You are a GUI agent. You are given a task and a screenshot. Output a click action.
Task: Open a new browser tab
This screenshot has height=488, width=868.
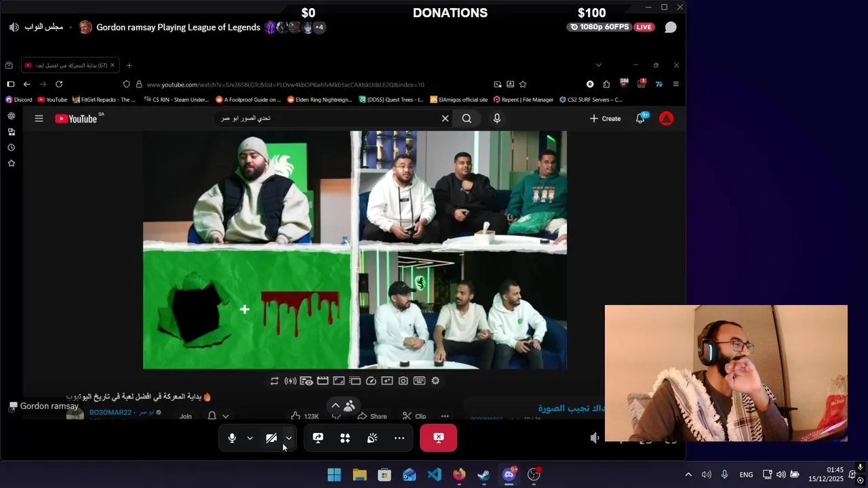tap(129, 65)
